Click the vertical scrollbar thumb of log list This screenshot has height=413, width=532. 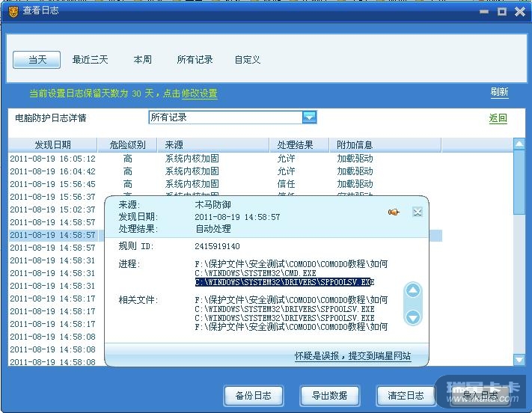tap(519, 183)
